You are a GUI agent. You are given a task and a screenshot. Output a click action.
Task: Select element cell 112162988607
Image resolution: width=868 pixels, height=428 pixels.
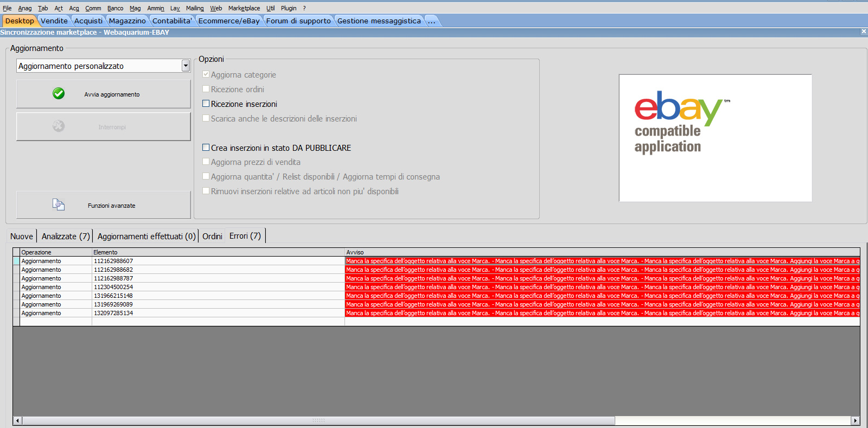pyautogui.click(x=218, y=261)
